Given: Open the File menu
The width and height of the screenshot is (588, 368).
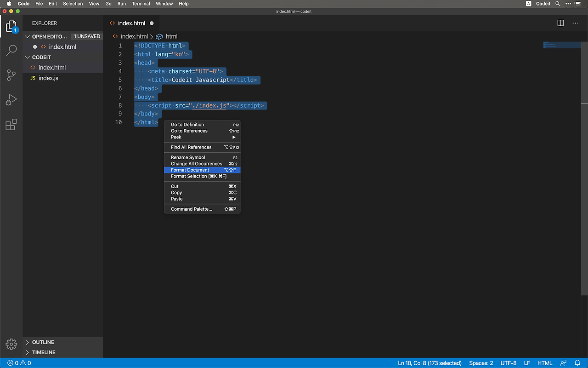Looking at the screenshot, I should tap(39, 4).
